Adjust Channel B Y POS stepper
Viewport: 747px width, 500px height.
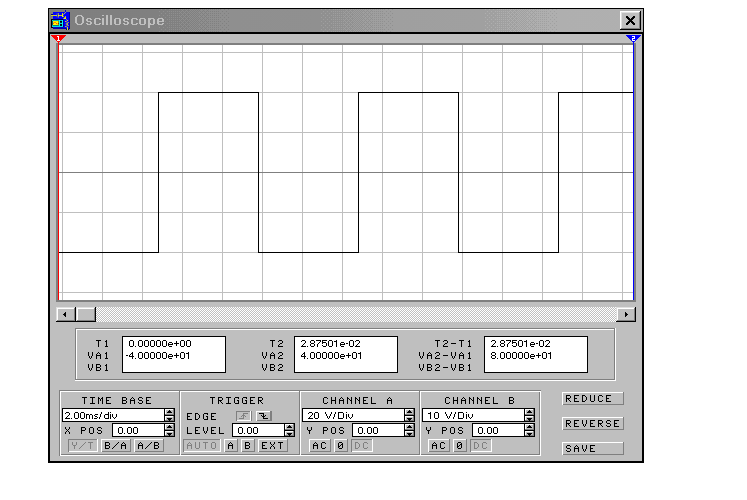click(x=530, y=430)
